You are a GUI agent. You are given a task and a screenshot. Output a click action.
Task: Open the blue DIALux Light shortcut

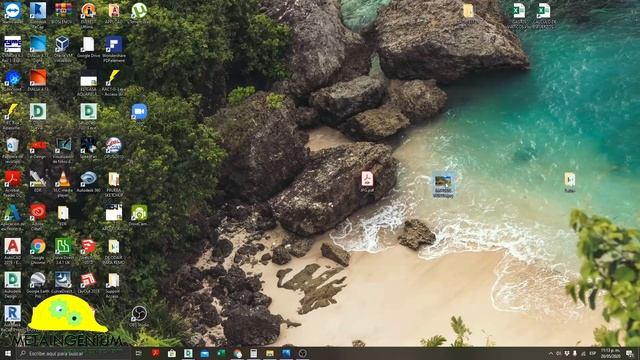tap(38, 44)
